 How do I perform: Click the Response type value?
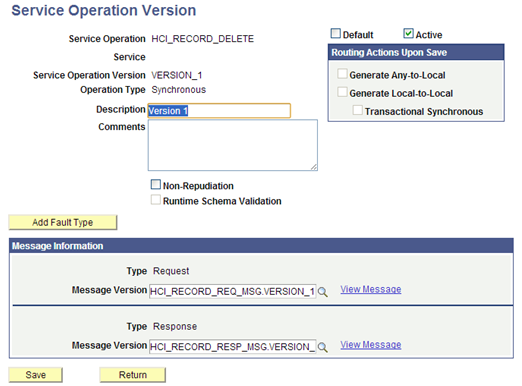tap(175, 326)
